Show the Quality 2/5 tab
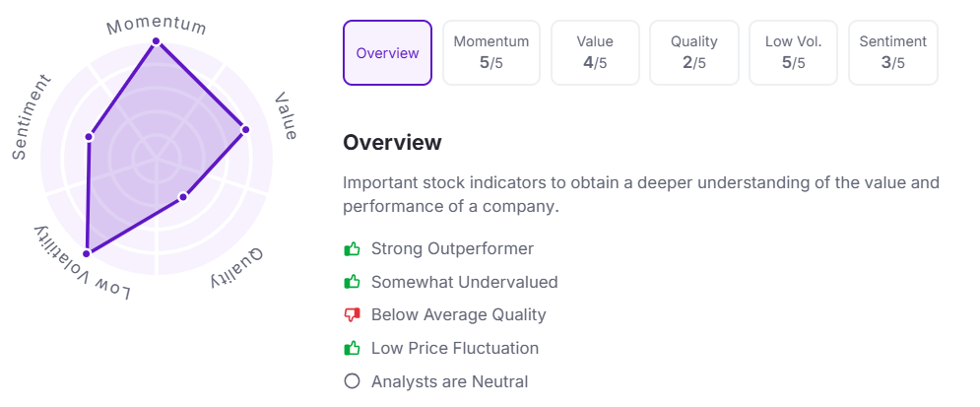The width and height of the screenshot is (980, 407). point(694,53)
